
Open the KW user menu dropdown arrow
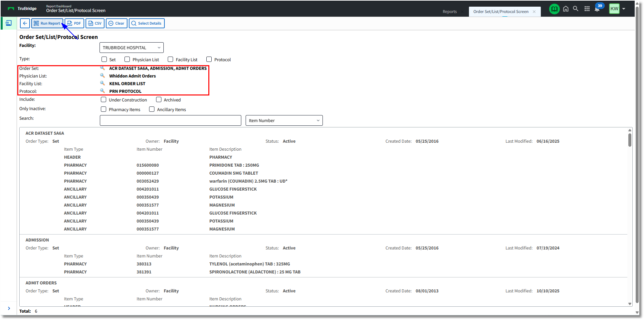(x=624, y=9)
